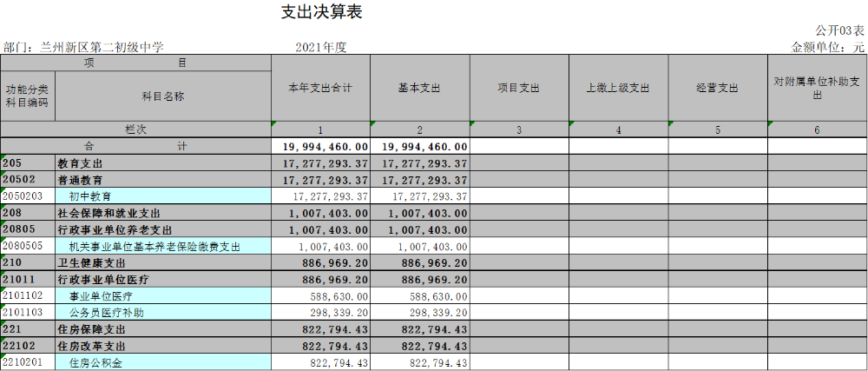Select the 教育支出 row name cell
The height and width of the screenshot is (371, 868).
162,163
